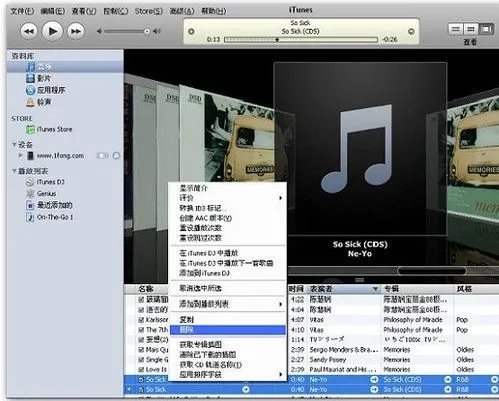Toggle checkbox for the 4:04 song row

coord(141,310)
